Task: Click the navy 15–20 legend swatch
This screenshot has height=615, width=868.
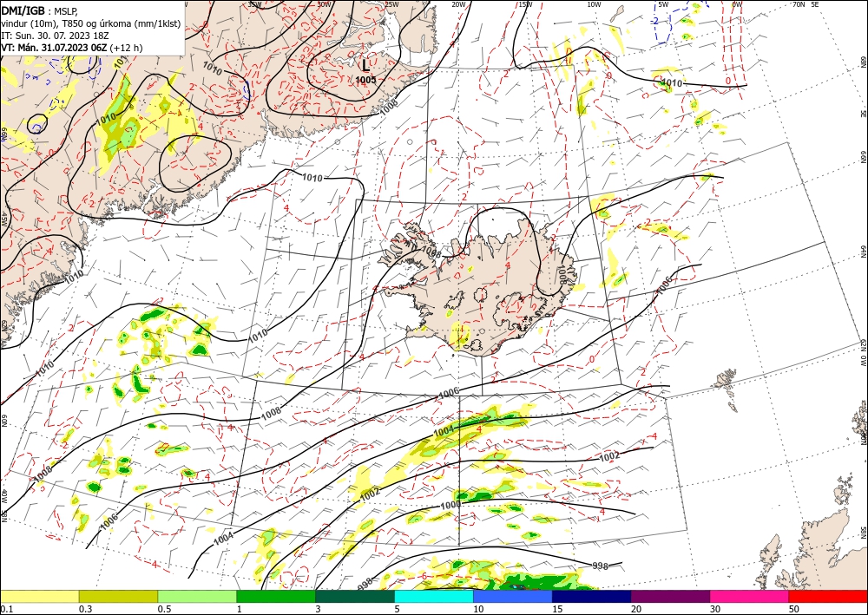Action: coord(592,596)
